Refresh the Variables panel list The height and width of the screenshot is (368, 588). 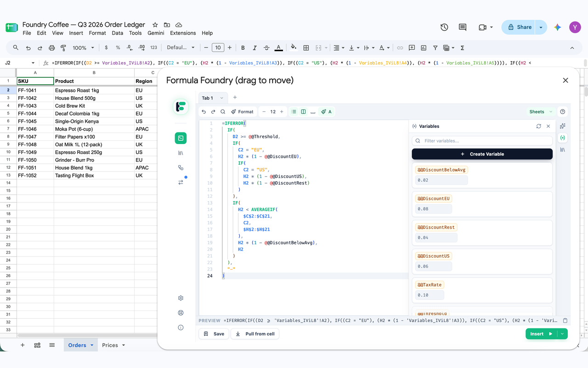[539, 126]
